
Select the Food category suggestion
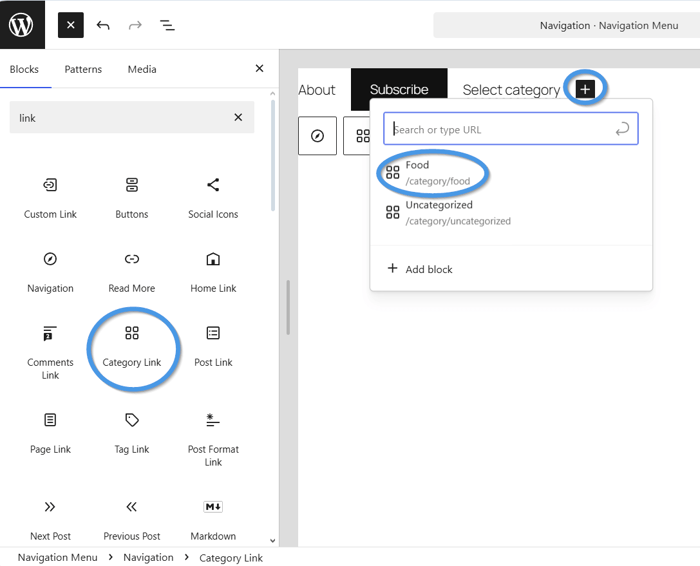click(x=436, y=172)
